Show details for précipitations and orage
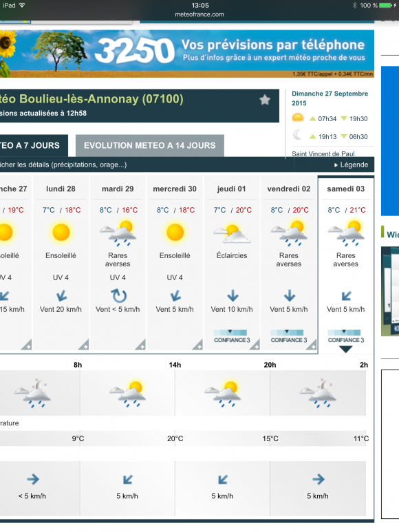The height and width of the screenshot is (532, 399). [63, 165]
